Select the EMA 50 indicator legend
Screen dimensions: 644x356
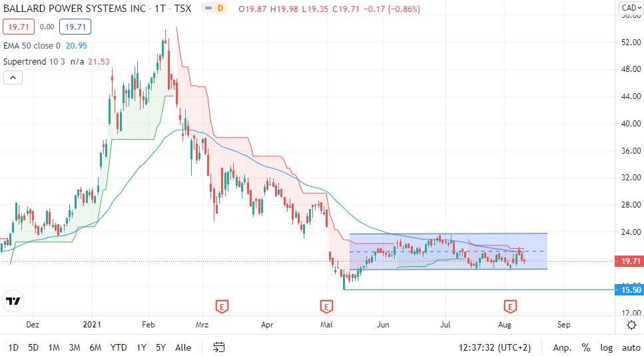coord(32,45)
